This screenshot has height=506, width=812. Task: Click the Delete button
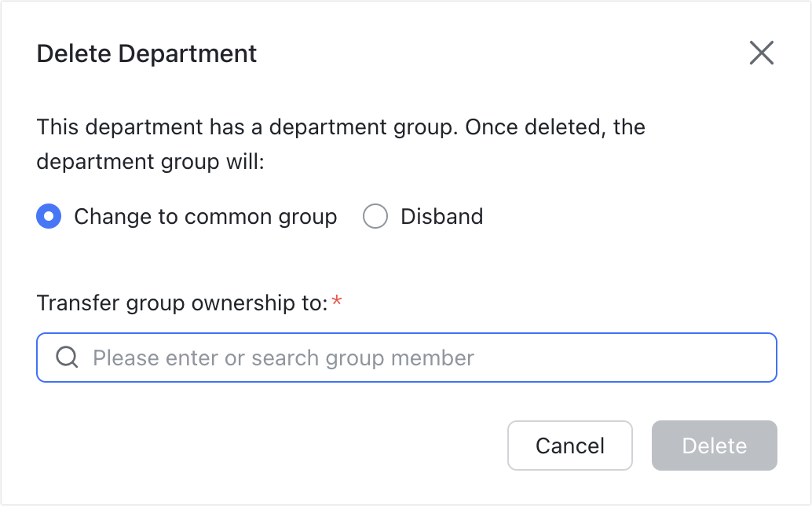point(714,445)
